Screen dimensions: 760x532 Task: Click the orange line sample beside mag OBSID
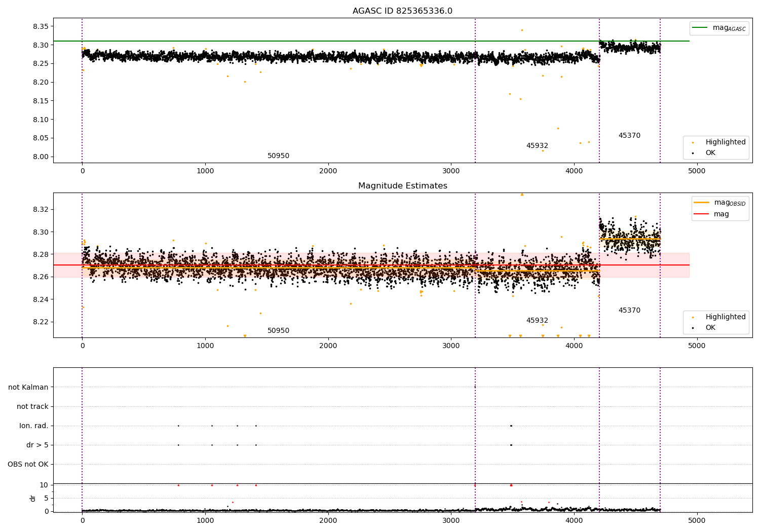(x=701, y=203)
